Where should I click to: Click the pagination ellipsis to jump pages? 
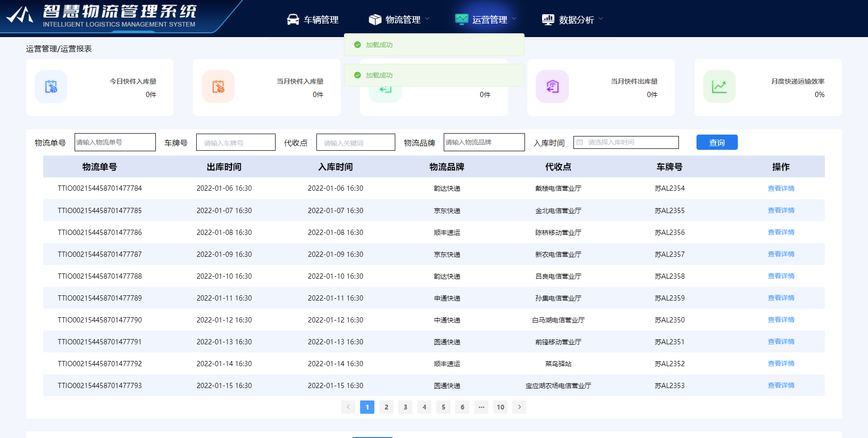tap(481, 407)
